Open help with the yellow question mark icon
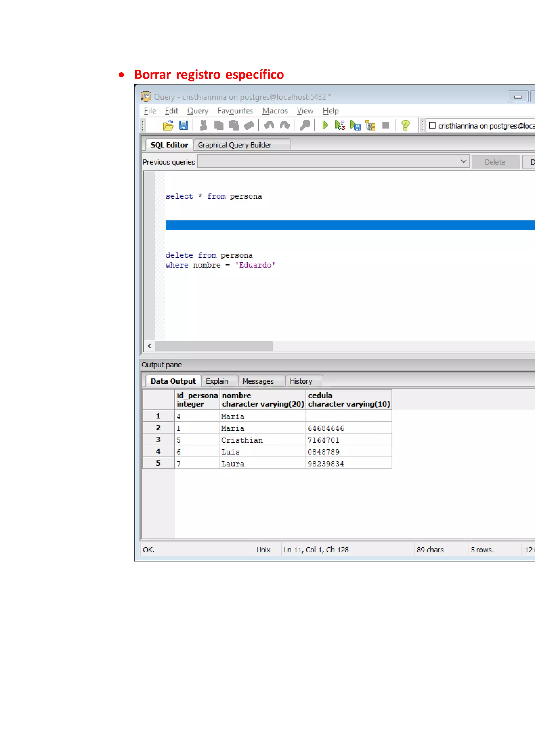Screen dimensions: 535x756 pos(405,126)
